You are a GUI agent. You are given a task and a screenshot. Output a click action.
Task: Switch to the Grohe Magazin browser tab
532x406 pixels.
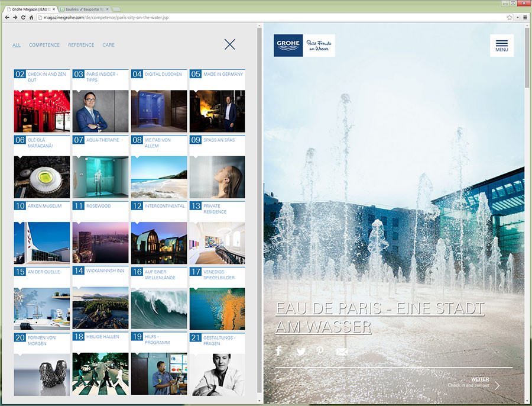click(31, 9)
